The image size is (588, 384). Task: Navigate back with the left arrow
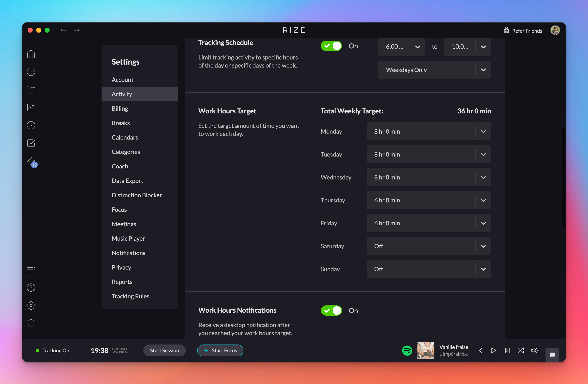pos(63,30)
